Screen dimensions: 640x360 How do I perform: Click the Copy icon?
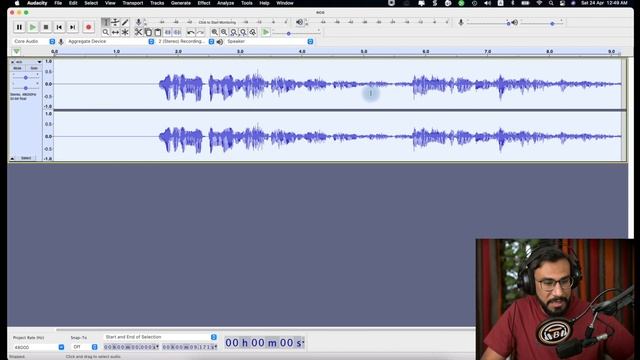pos(148,32)
